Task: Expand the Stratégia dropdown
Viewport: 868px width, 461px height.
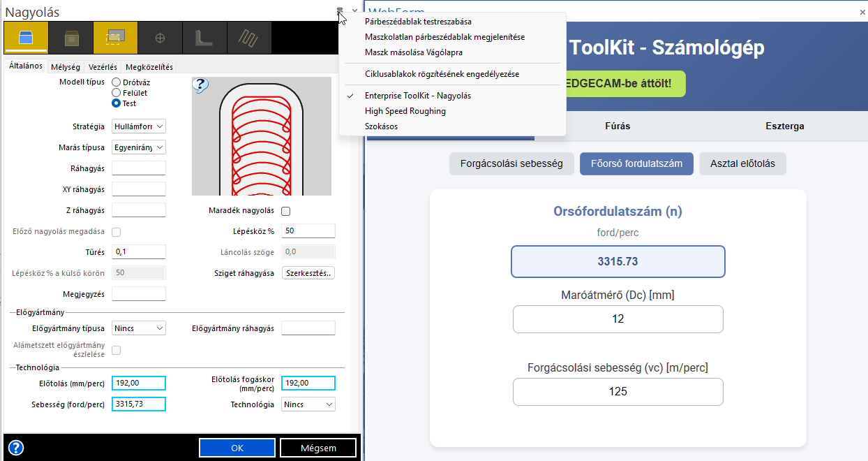Action: click(139, 126)
